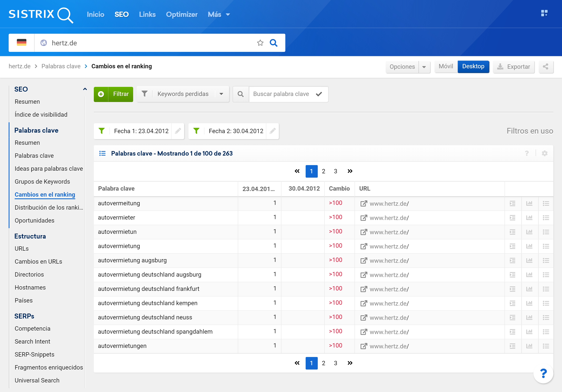
Task: Click the share icon button
Action: (546, 67)
